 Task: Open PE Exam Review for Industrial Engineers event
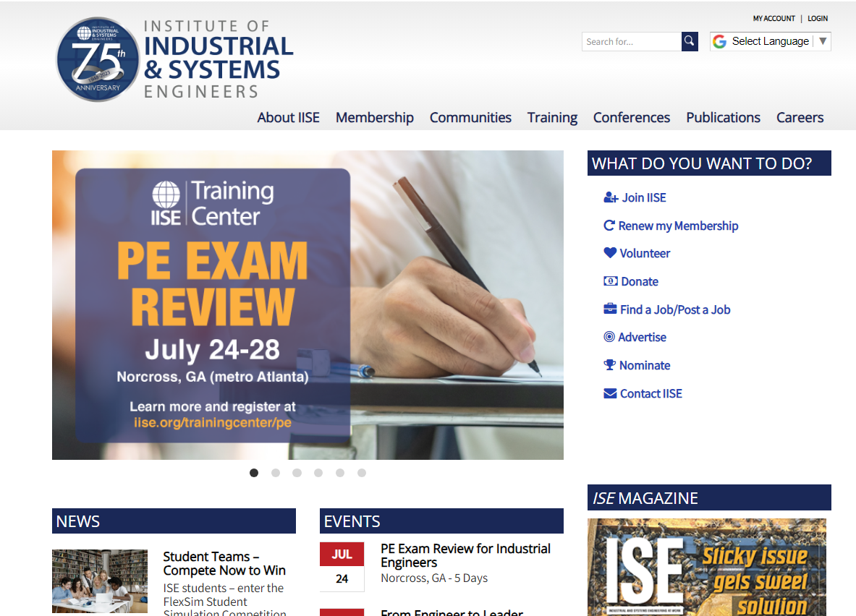click(466, 555)
